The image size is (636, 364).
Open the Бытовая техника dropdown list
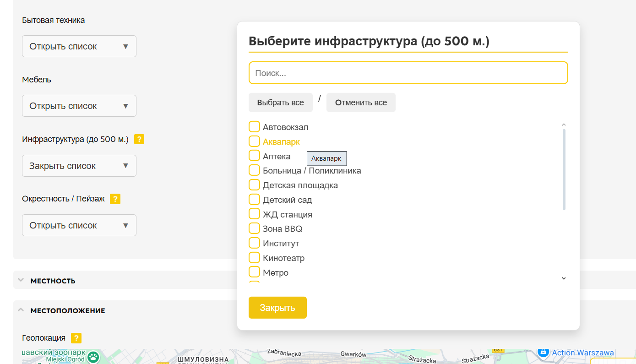coord(79,46)
